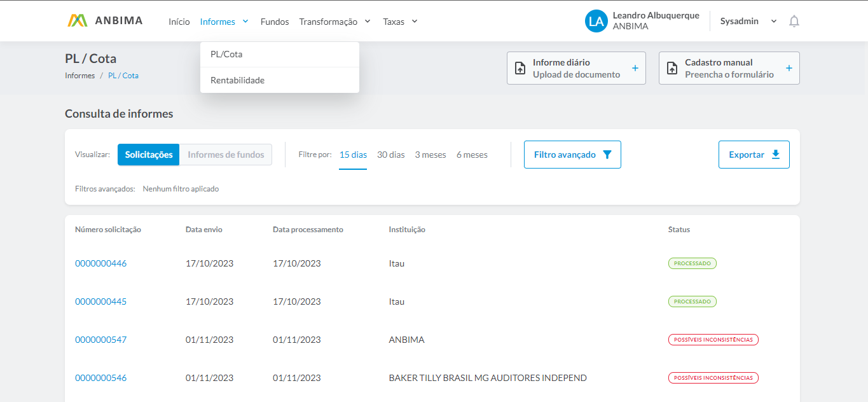Switch view to Informes de fundos
The image size is (868, 402).
click(x=226, y=155)
